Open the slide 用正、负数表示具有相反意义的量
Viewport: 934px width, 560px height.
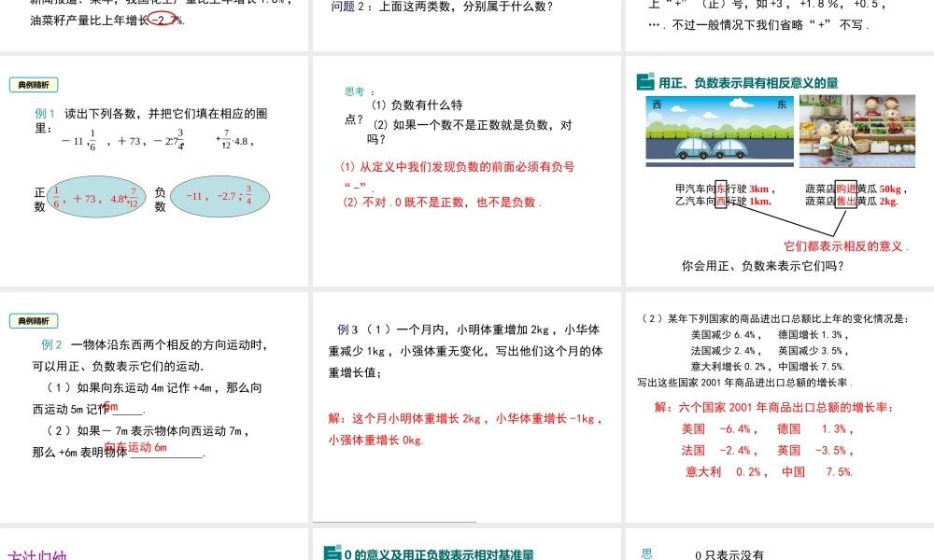click(x=780, y=172)
